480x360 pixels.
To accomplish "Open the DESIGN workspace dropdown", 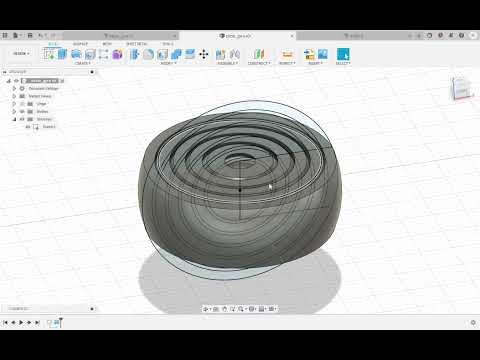I will tap(21, 53).
